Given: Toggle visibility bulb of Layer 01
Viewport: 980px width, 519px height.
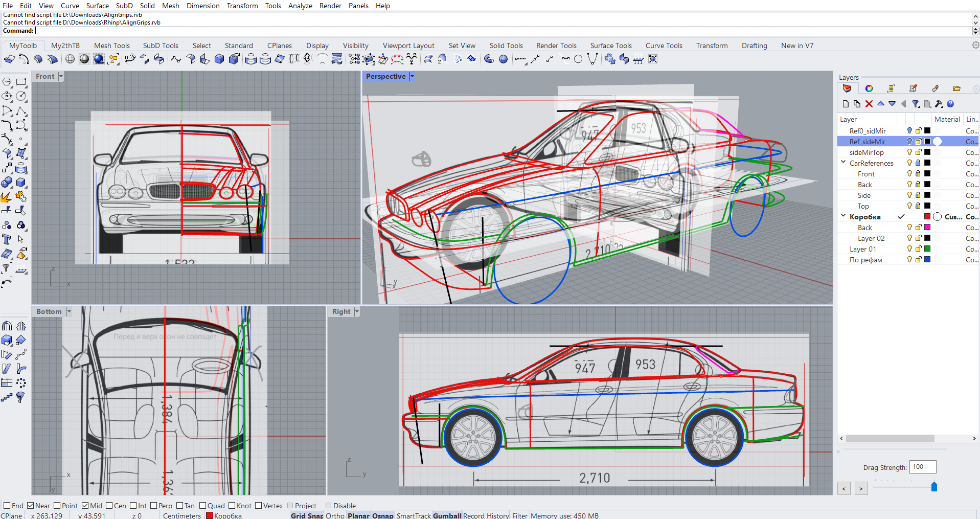Looking at the screenshot, I should pyautogui.click(x=909, y=249).
